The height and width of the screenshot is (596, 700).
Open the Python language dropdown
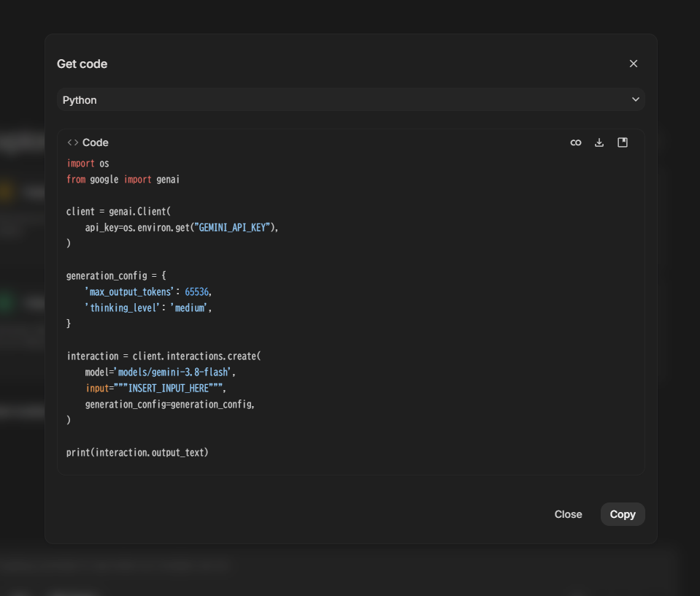tap(351, 99)
